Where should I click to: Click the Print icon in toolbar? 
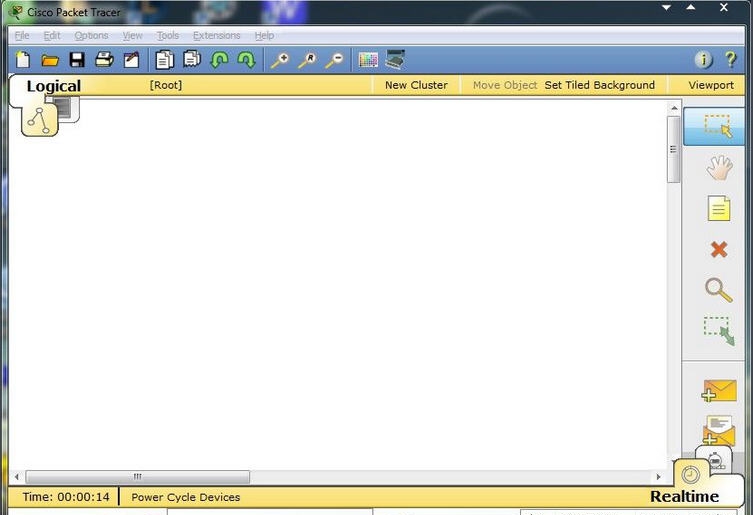pos(103,60)
